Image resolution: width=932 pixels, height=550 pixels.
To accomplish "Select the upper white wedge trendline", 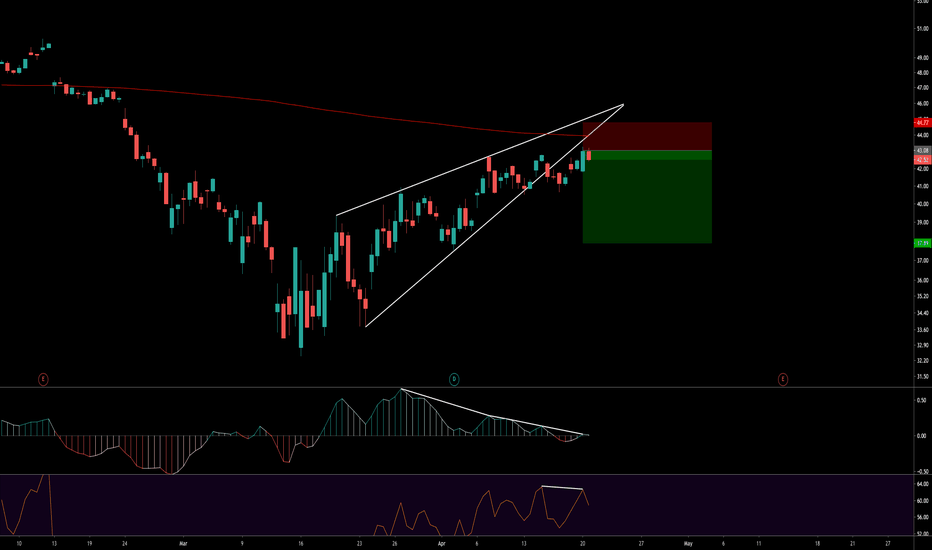I will click(480, 160).
